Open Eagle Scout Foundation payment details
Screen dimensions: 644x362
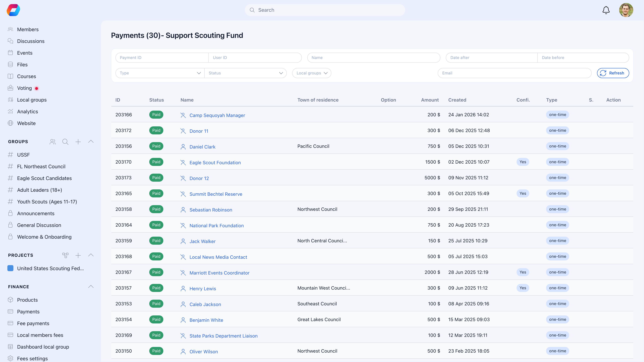[x=215, y=162]
